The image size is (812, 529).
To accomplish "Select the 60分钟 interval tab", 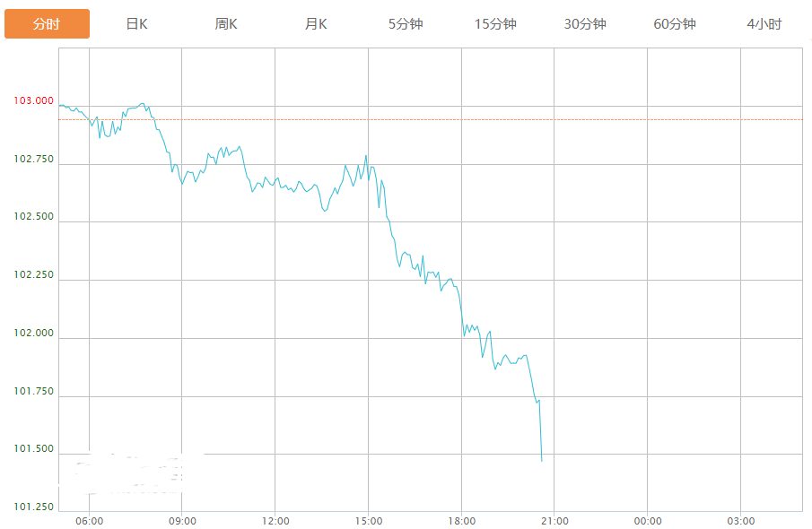I will pyautogui.click(x=675, y=24).
